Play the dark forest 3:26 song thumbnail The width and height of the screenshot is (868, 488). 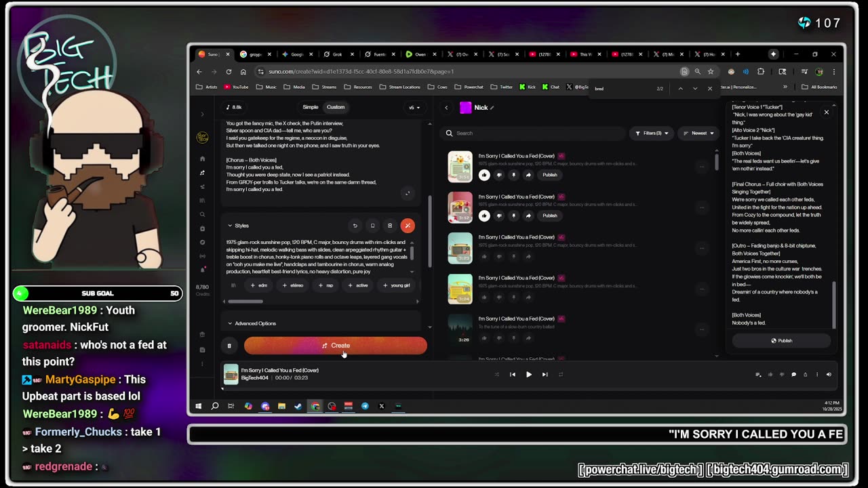pos(460,329)
